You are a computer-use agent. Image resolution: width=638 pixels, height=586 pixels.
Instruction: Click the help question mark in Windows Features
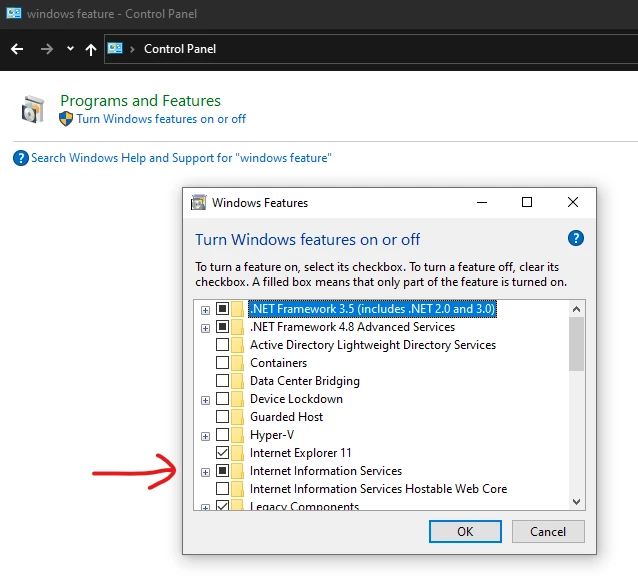(x=576, y=238)
